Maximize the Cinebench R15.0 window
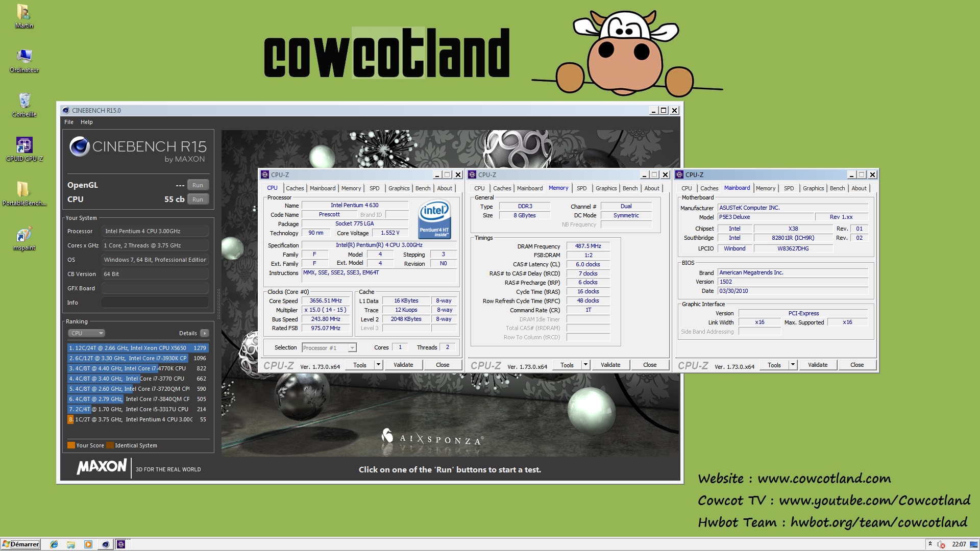 pyautogui.click(x=664, y=110)
